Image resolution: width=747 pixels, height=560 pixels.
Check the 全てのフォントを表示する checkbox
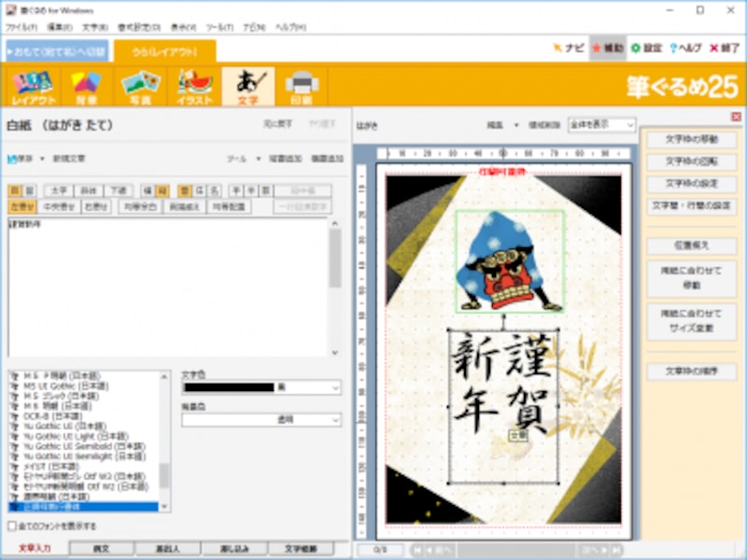pyautogui.click(x=13, y=525)
